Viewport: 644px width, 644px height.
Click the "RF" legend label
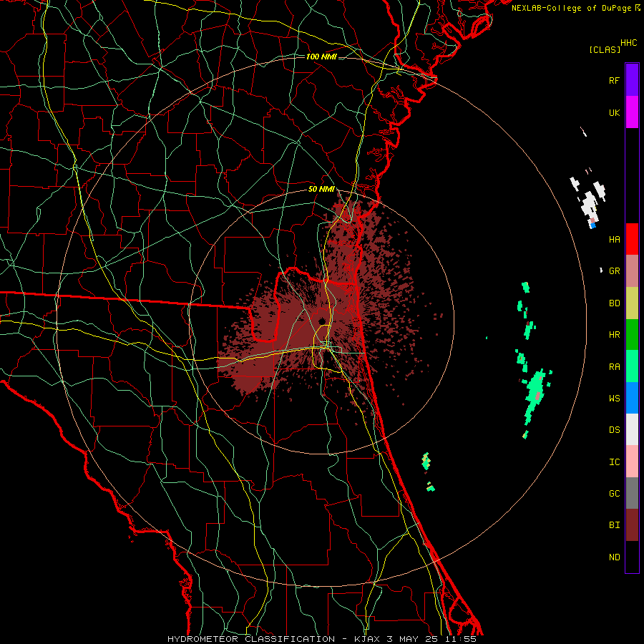(614, 80)
